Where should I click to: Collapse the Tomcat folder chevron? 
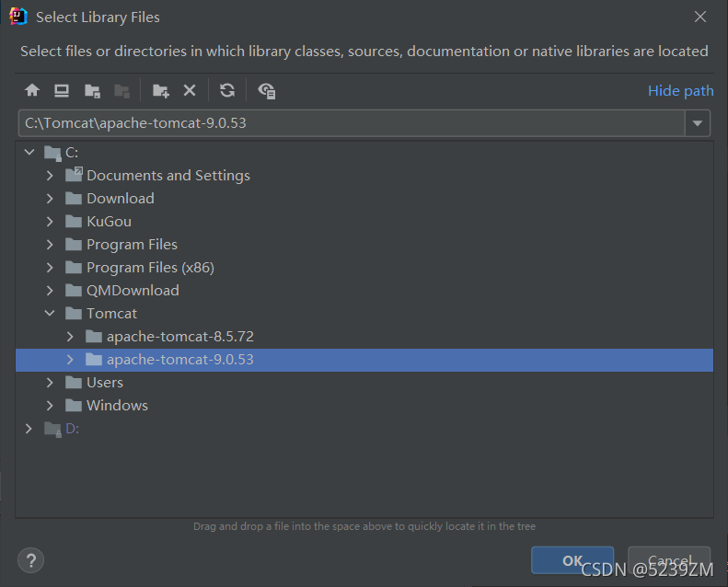(50, 313)
